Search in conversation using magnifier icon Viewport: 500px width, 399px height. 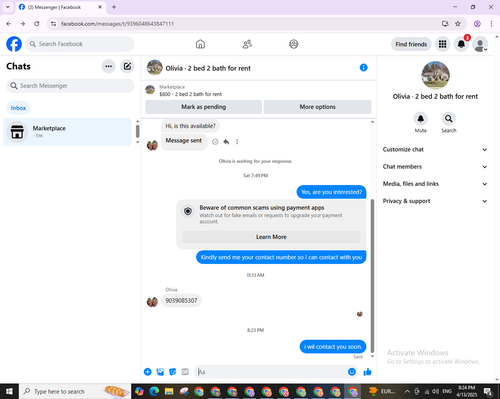pos(449,119)
